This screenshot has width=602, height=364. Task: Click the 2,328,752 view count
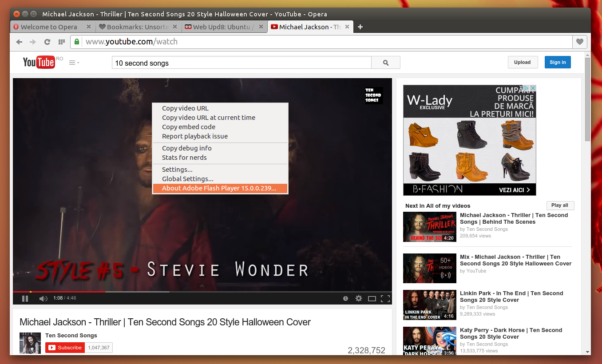point(366,351)
